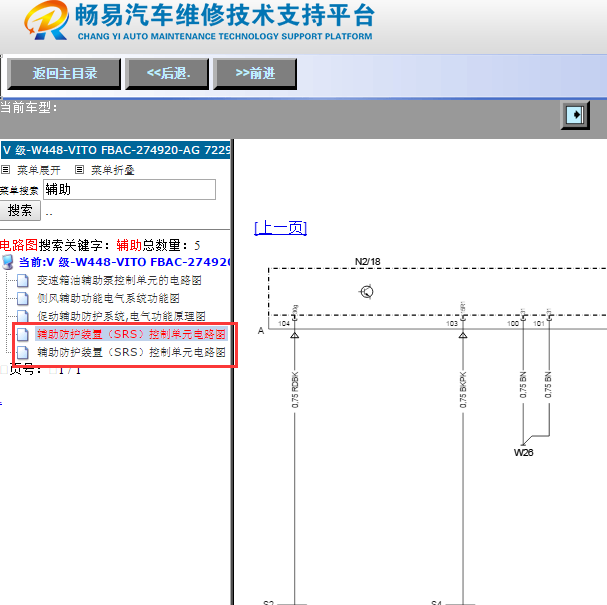Open 促动辅助防护系统,电气功能原理图 entry
The image size is (607, 605).
[x=121, y=316]
